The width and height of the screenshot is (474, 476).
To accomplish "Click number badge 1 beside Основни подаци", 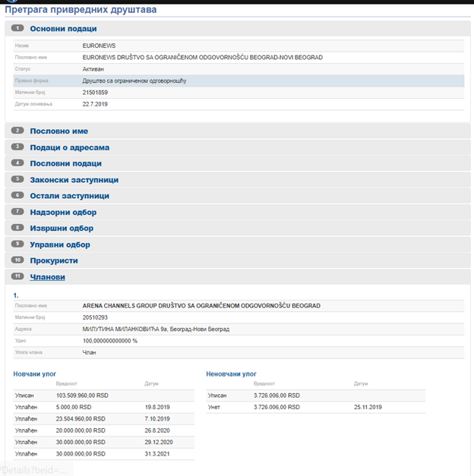I will [x=17, y=28].
